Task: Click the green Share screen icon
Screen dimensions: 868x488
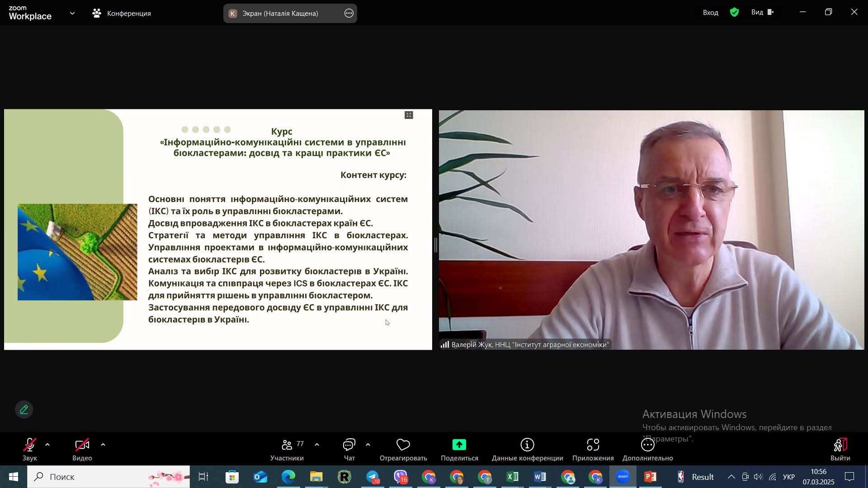Action: [x=459, y=446]
